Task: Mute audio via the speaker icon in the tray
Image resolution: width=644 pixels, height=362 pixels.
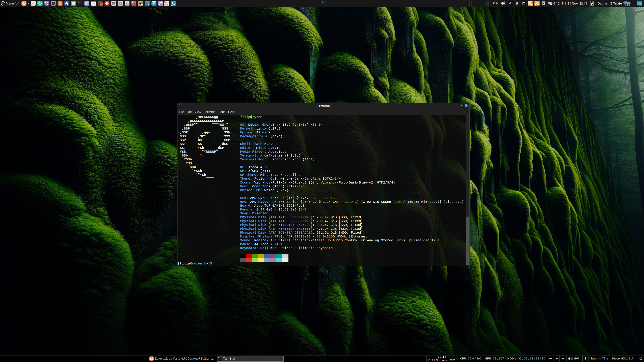Action: point(503,4)
